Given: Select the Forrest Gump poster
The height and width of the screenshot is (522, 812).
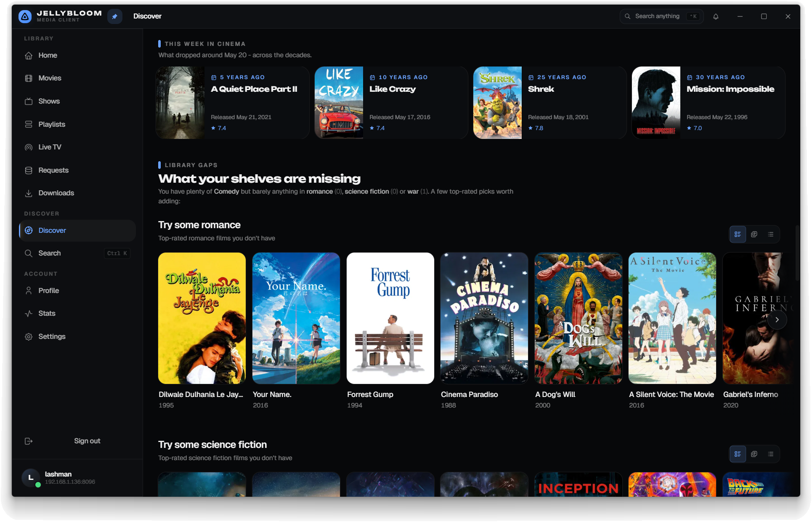Looking at the screenshot, I should (390, 318).
